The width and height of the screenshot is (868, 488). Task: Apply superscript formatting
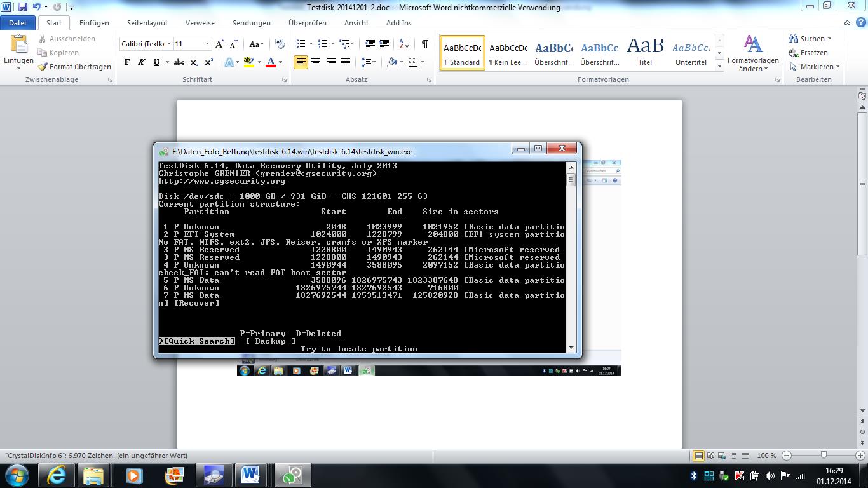point(208,62)
